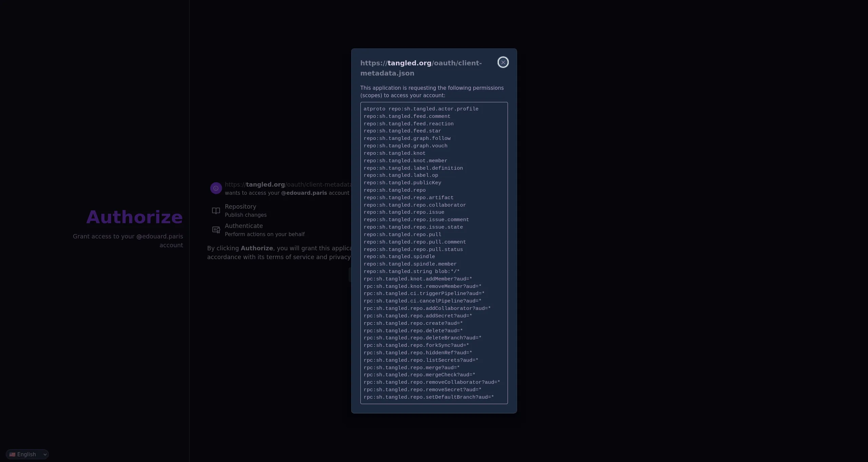Click the scopes text box in dialog
Viewport: 868px width, 462px height.
coord(434,253)
